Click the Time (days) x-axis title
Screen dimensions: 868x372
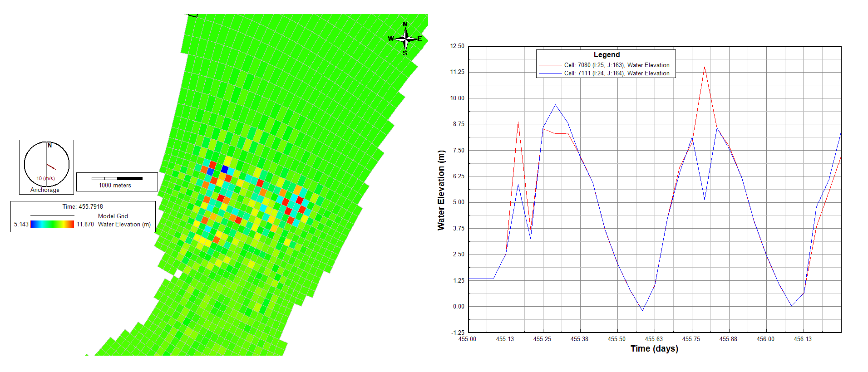(x=654, y=348)
